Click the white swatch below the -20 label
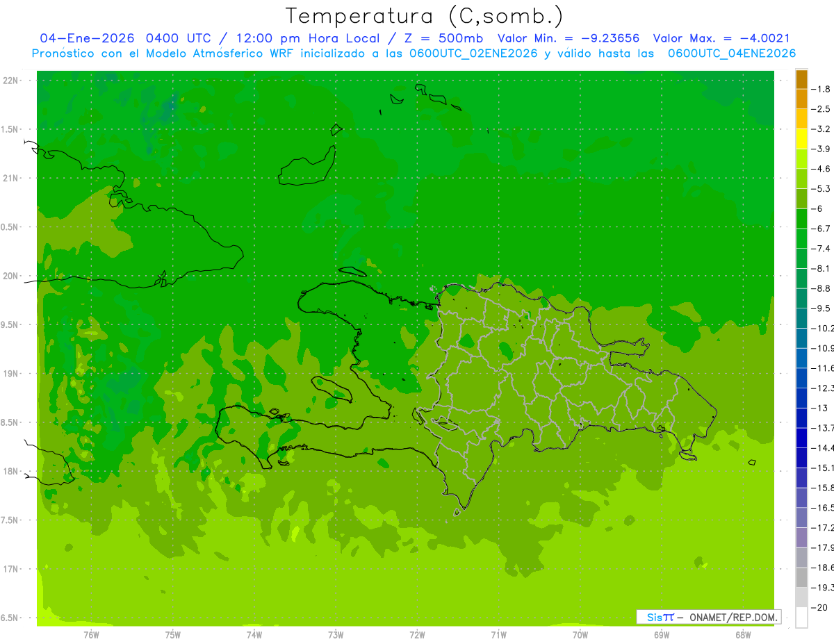This screenshot has height=644, width=834. (801, 618)
